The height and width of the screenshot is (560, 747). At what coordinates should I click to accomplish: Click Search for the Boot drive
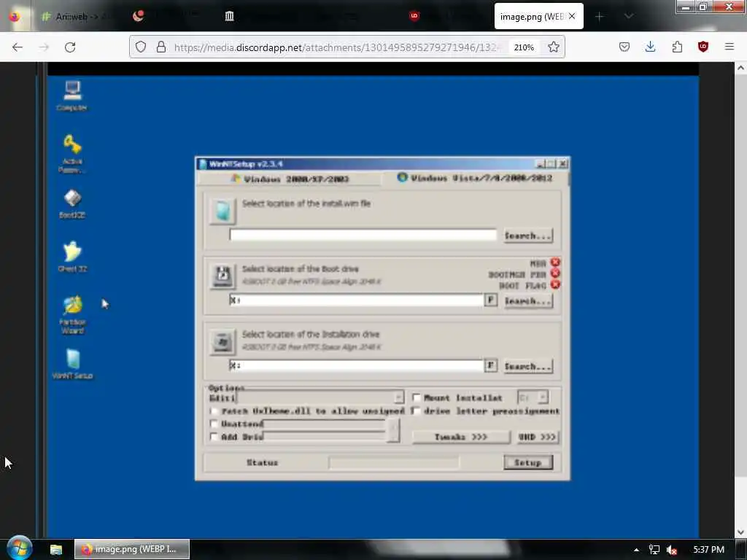528,301
